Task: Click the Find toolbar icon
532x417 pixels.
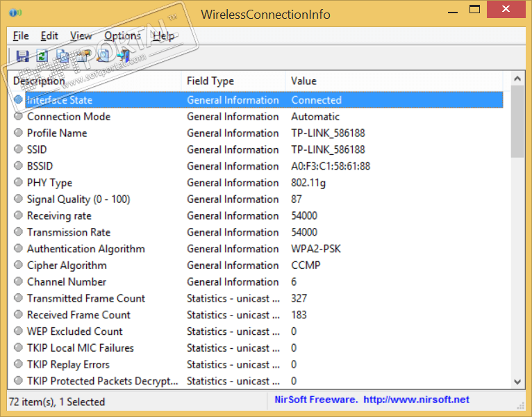Action: click(103, 56)
